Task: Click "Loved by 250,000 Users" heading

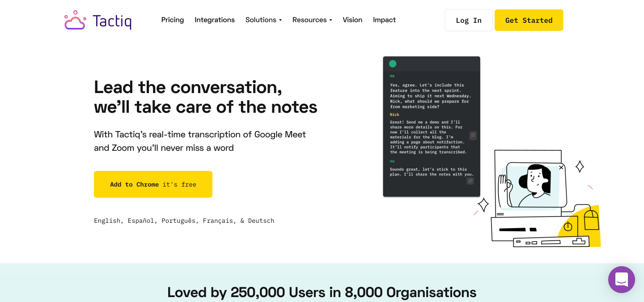Action: pyautogui.click(x=322, y=292)
